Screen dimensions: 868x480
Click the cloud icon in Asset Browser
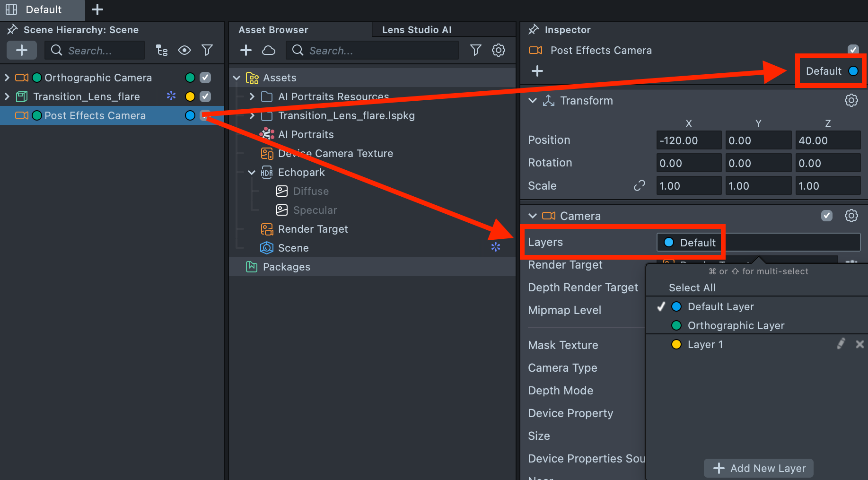[269, 50]
